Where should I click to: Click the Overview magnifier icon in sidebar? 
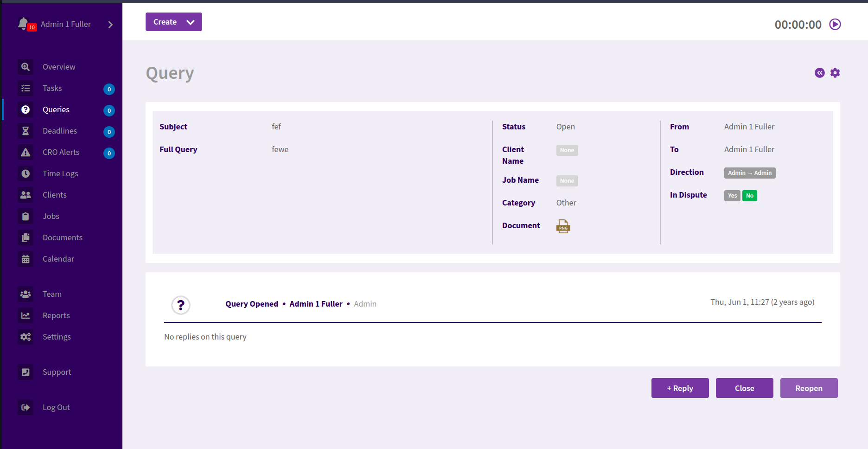point(26,67)
